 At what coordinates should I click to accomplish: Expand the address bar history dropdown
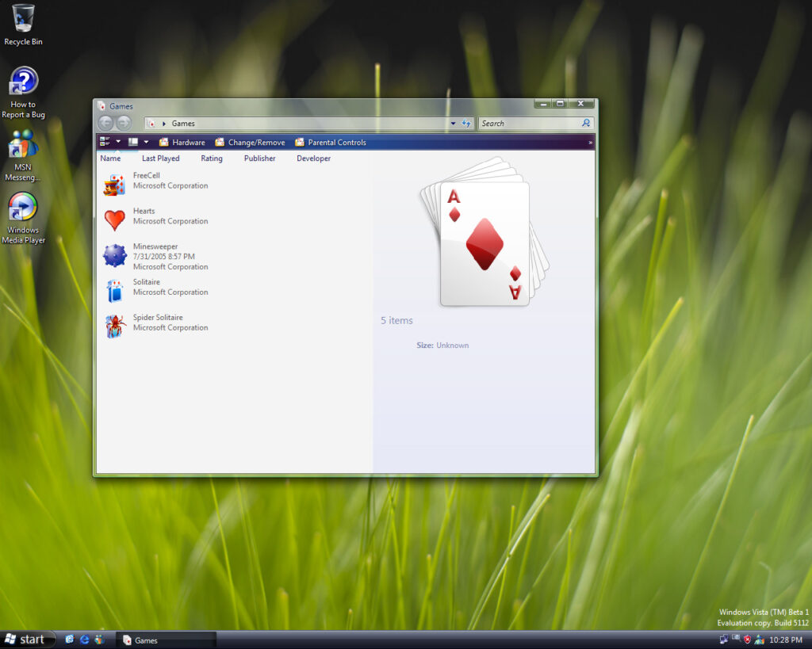pyautogui.click(x=453, y=123)
